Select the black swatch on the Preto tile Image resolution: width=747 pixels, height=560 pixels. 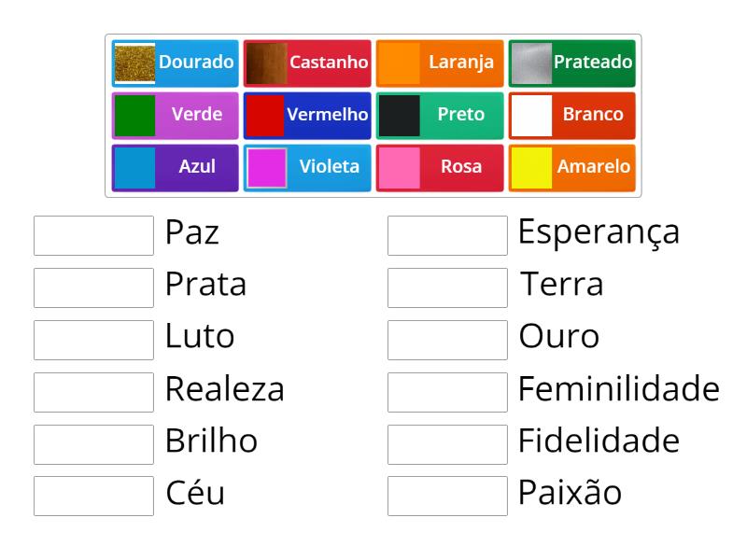coord(399,115)
